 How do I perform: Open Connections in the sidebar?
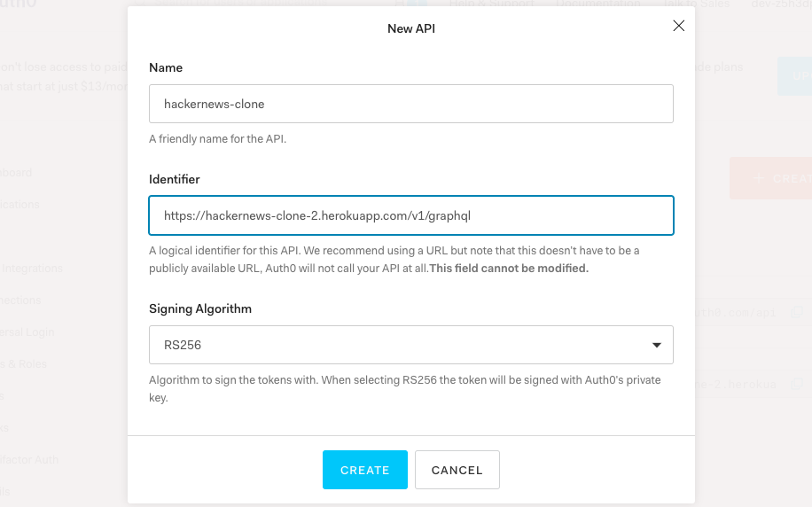(x=20, y=300)
